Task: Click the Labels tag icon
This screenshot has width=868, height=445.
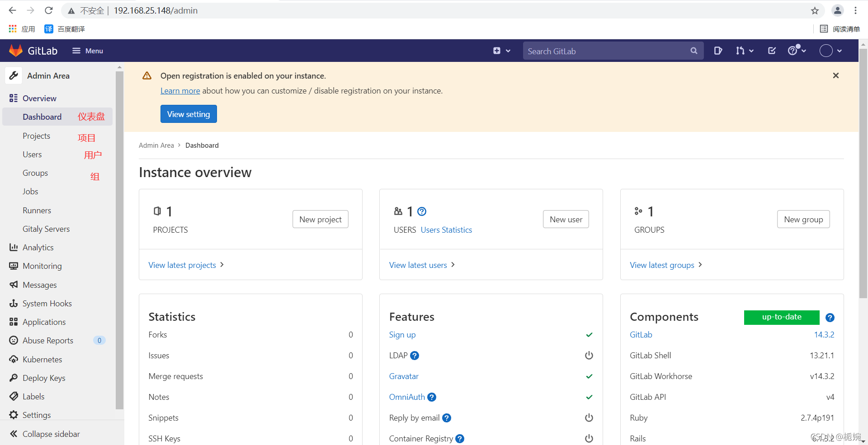Action: [14, 396]
